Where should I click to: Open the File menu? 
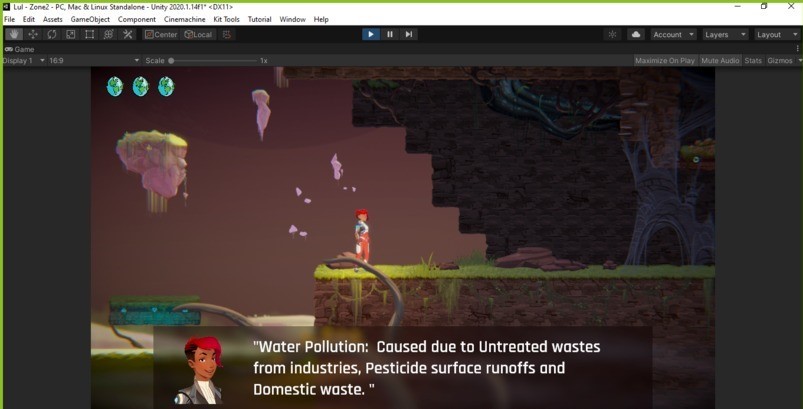9,19
